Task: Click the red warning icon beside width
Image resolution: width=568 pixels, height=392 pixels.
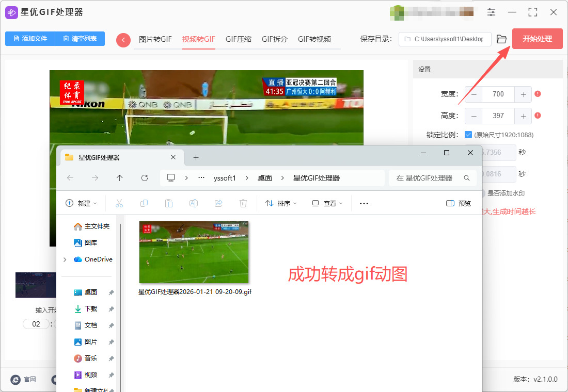Action: coord(538,94)
